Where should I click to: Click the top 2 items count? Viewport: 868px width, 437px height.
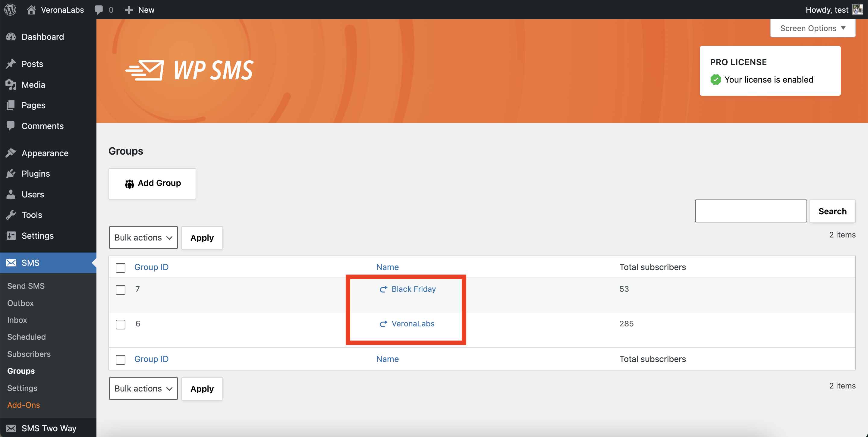point(842,235)
